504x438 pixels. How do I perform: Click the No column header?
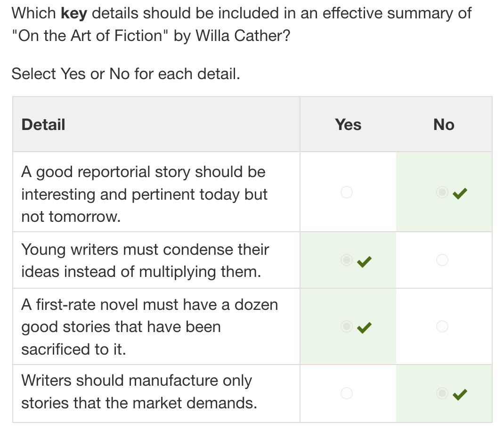tap(444, 125)
